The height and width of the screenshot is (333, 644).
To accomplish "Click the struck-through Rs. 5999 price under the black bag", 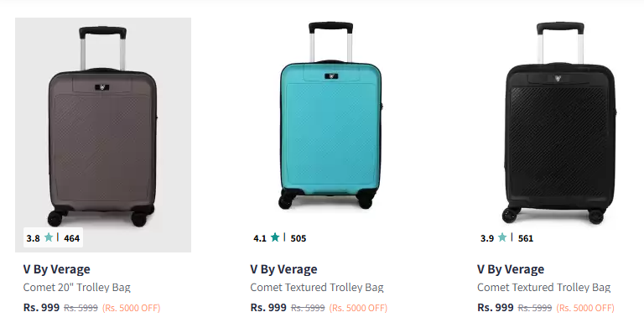I will click(535, 308).
